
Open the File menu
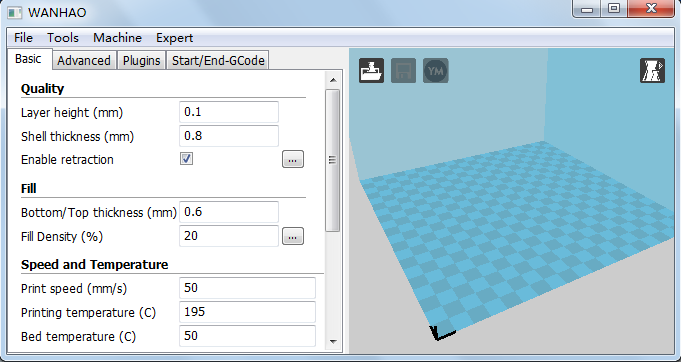coord(23,38)
